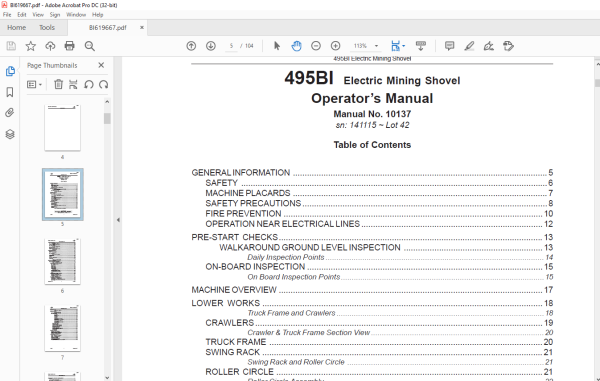Go to previous page arrow
This screenshot has height=381, width=600.
point(191,46)
